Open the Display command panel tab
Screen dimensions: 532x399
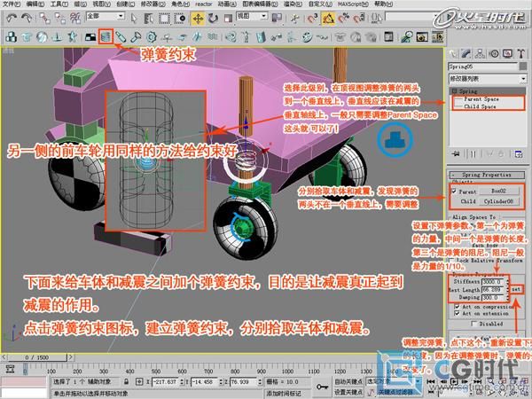click(507, 53)
